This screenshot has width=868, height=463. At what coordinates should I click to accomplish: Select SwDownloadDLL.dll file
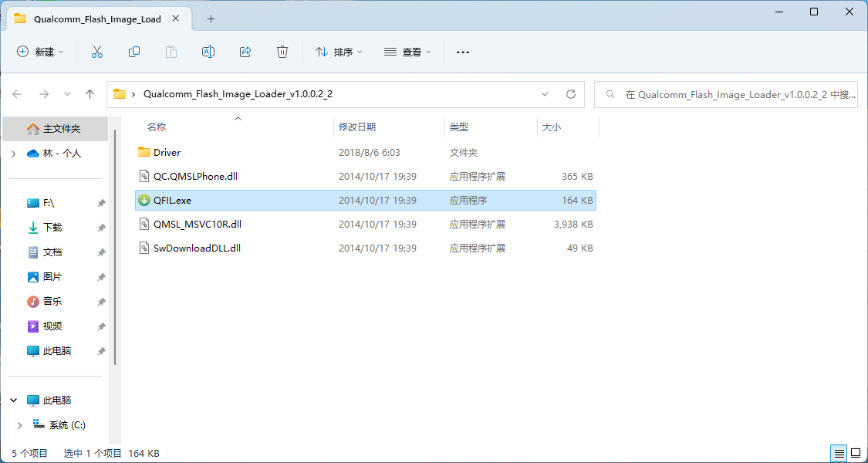[x=366, y=248]
